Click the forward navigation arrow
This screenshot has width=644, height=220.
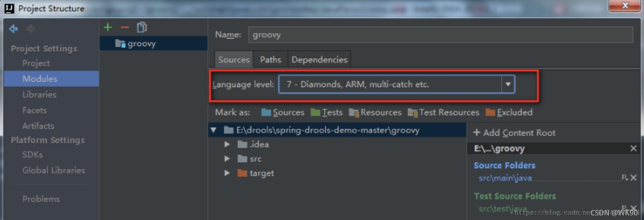(x=31, y=29)
